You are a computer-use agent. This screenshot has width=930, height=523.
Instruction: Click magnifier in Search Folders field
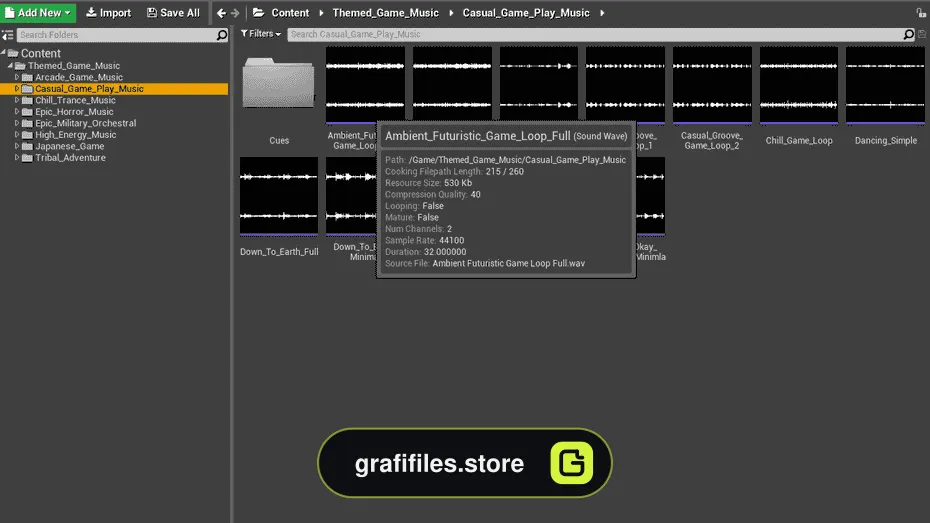[222, 35]
